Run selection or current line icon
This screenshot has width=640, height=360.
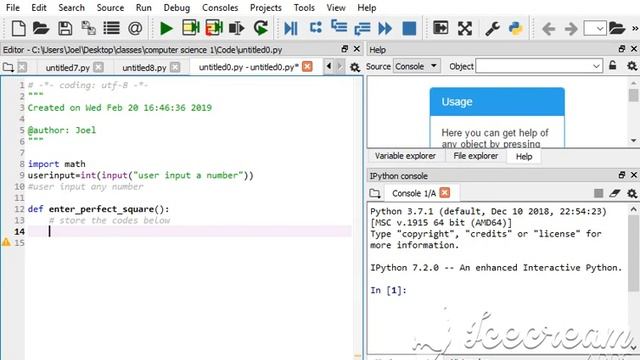[x=236, y=29]
